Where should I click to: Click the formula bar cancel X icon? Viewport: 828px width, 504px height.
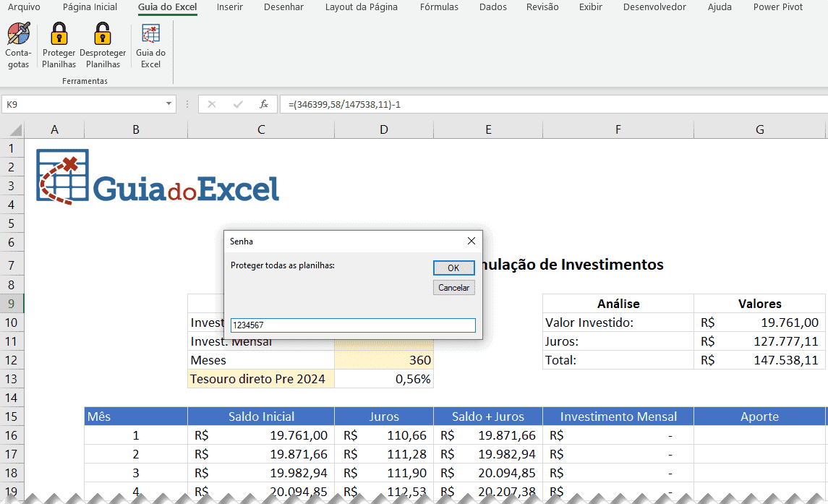(212, 104)
